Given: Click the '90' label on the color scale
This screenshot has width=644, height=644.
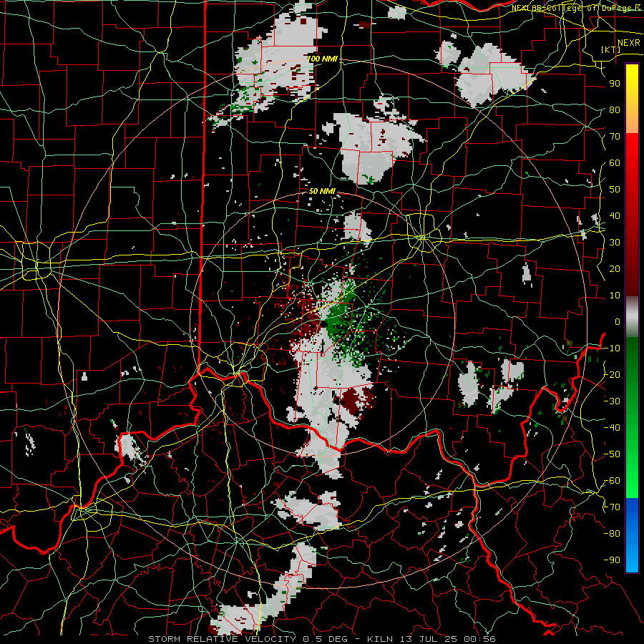Looking at the screenshot, I should pyautogui.click(x=615, y=84).
